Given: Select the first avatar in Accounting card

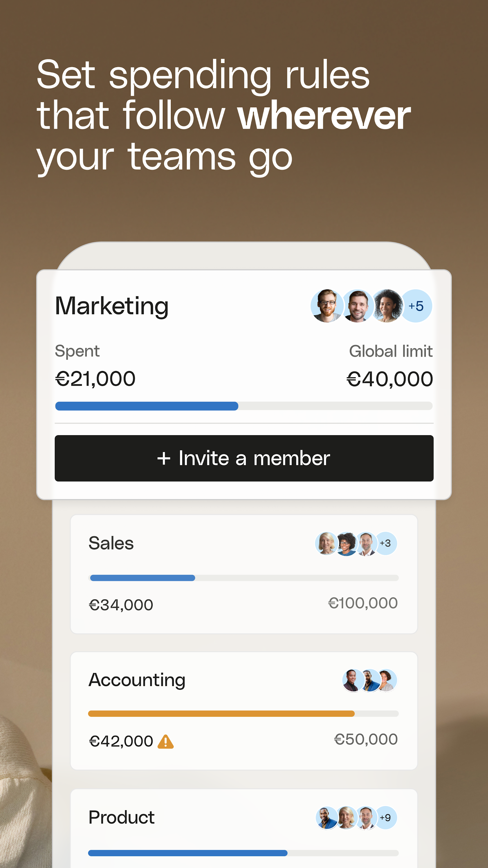Looking at the screenshot, I should [x=352, y=680].
